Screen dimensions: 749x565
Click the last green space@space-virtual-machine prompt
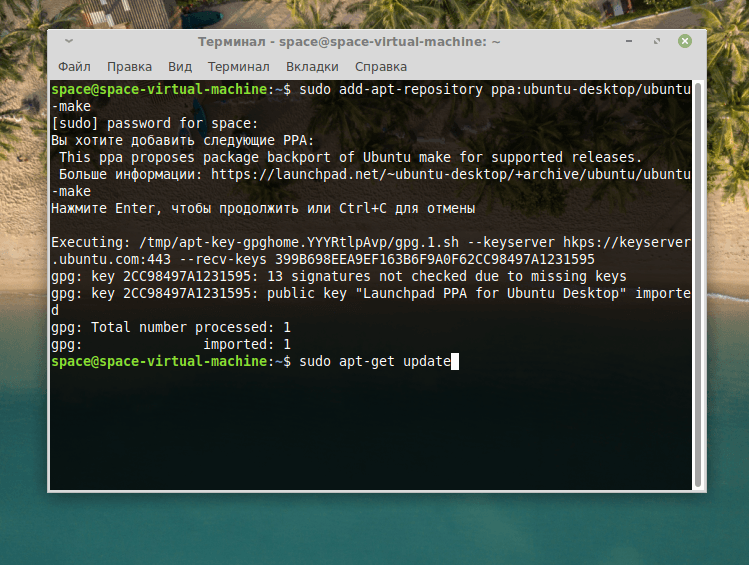pyautogui.click(x=171, y=362)
